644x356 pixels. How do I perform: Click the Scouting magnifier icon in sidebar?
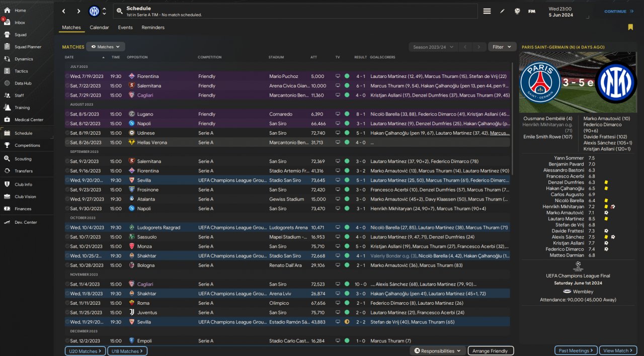(x=7, y=158)
